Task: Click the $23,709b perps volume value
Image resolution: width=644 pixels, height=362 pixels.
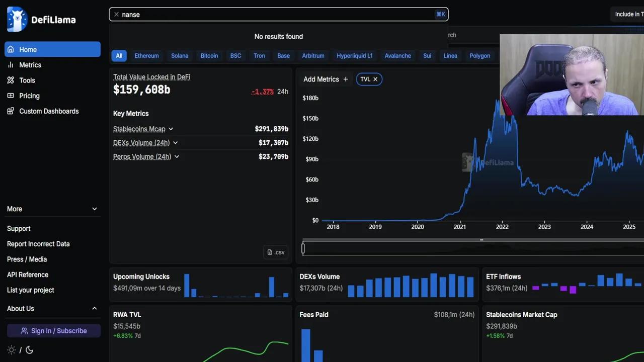Action: pyautogui.click(x=273, y=157)
